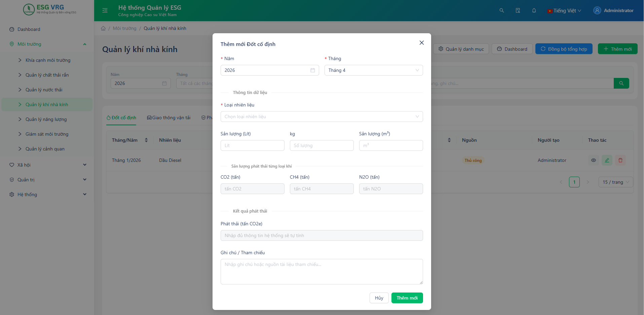644x315 pixels.
Task: Expand the Xã hội sidebar section
Action: pos(47,165)
